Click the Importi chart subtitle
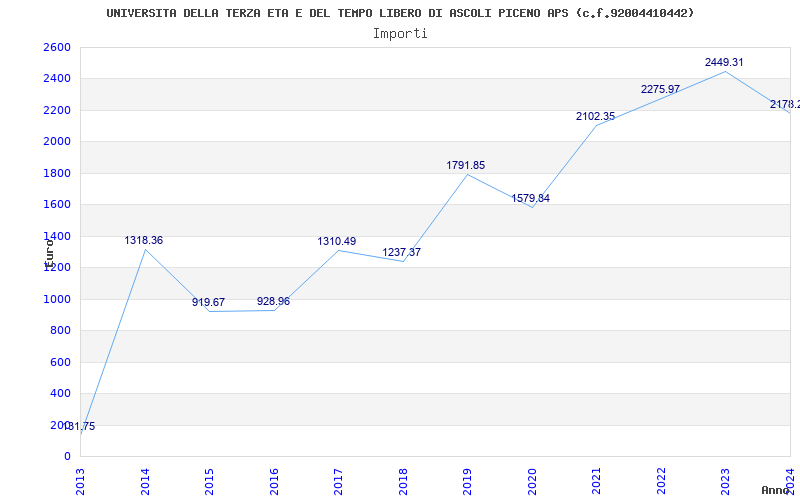This screenshot has height=500, width=800. 400,34
